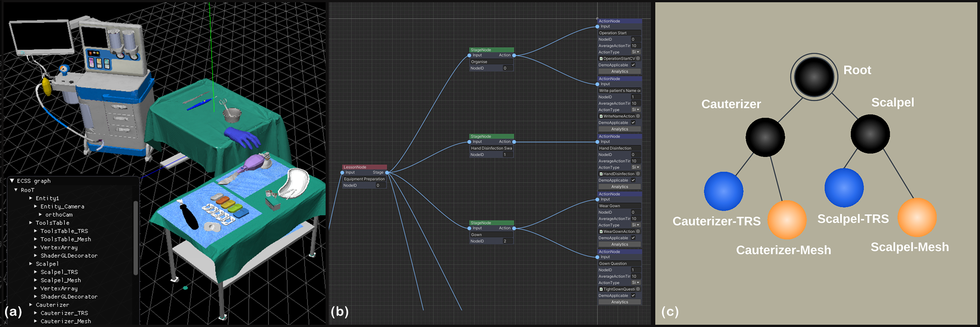Select the black Root node circle
The width and height of the screenshot is (980, 327).
(814, 77)
